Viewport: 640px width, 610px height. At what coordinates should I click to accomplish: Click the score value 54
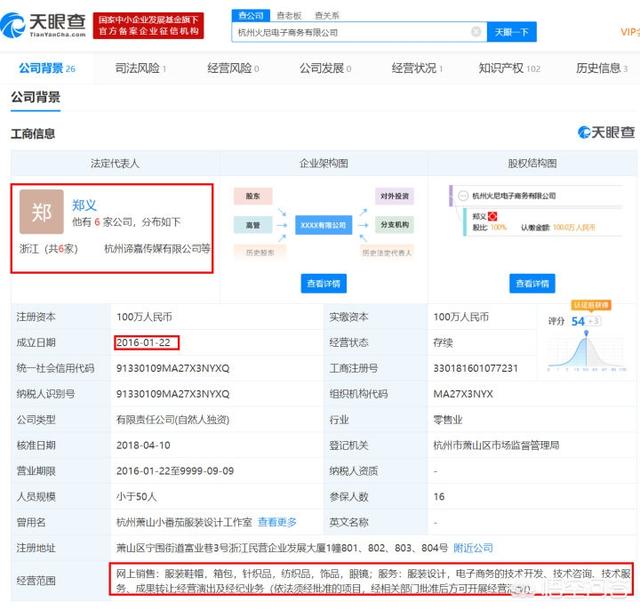click(578, 321)
